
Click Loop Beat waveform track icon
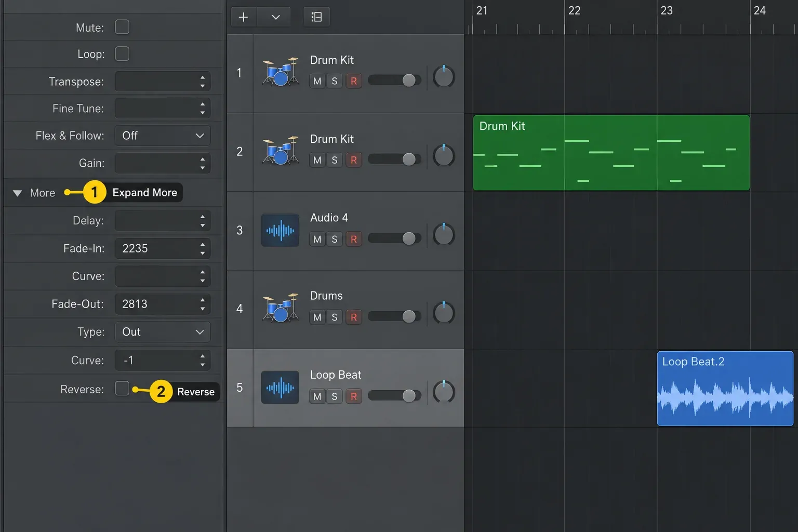[280, 387]
